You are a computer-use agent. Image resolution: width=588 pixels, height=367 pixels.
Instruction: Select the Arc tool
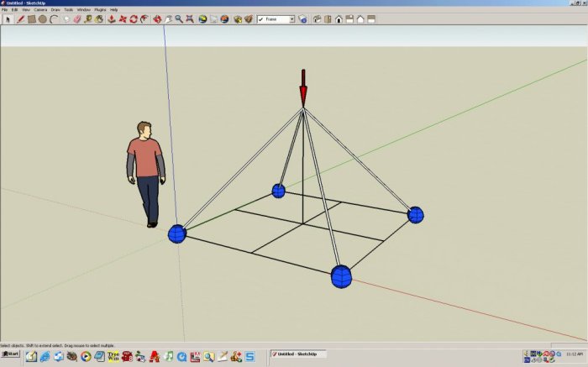pyautogui.click(x=53, y=18)
